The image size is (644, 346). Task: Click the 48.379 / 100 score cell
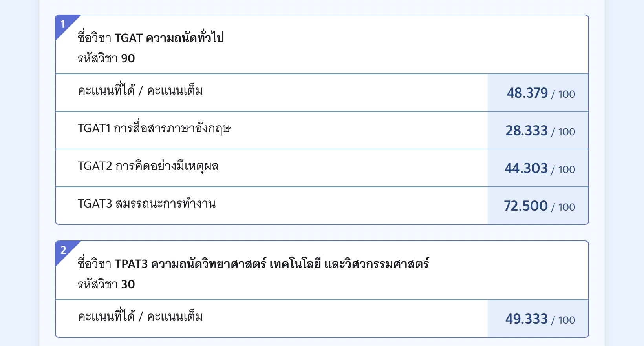[538, 93]
